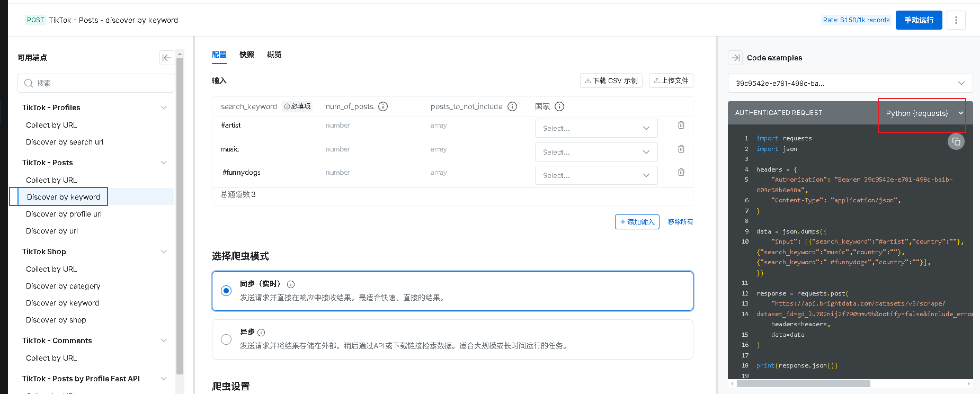The width and height of the screenshot is (980, 394).
Task: Delete the music input row
Action: click(681, 149)
